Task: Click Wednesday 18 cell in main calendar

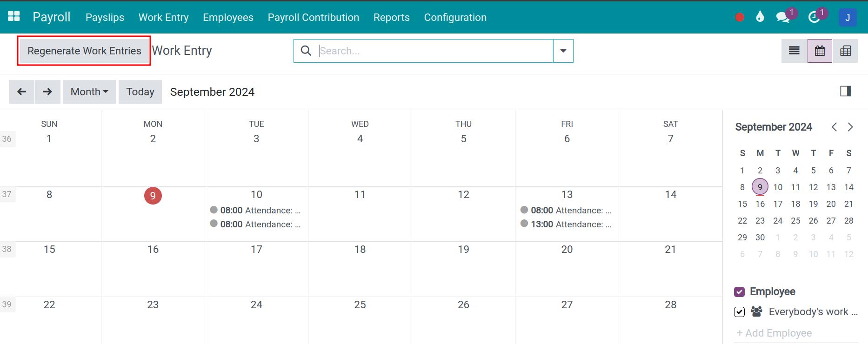Action: [360, 269]
